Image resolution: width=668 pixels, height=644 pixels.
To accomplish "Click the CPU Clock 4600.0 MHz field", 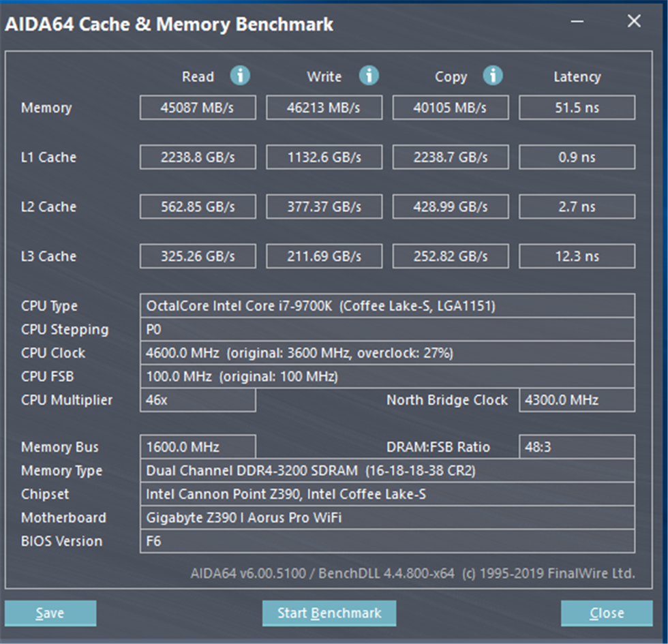I will (x=387, y=353).
